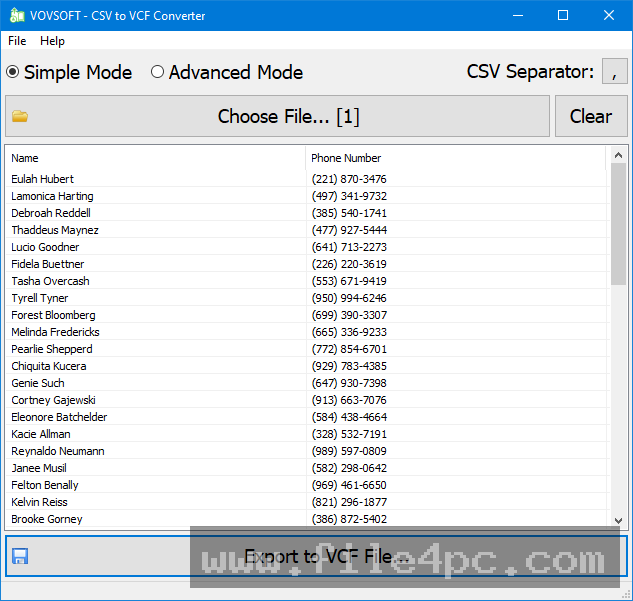Screen dimensions: 633x601
Task: Click the Export to VCF File button
Action: coord(316,556)
